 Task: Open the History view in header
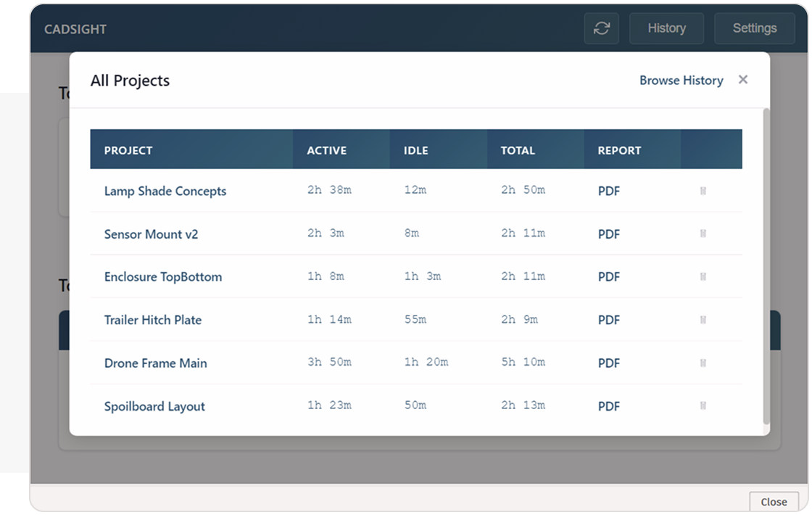tap(666, 28)
